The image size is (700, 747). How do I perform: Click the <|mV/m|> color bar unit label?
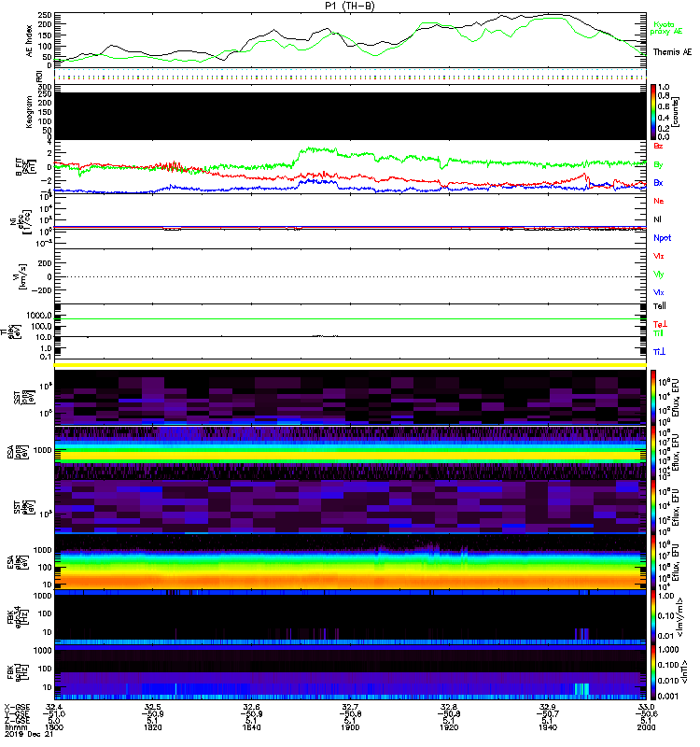[679, 617]
